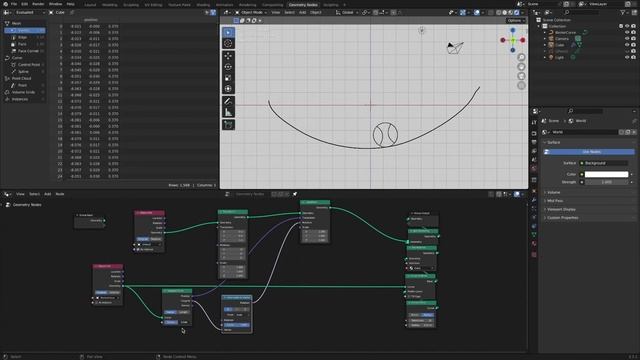Expand BezierCurve item in outliner

(544, 32)
